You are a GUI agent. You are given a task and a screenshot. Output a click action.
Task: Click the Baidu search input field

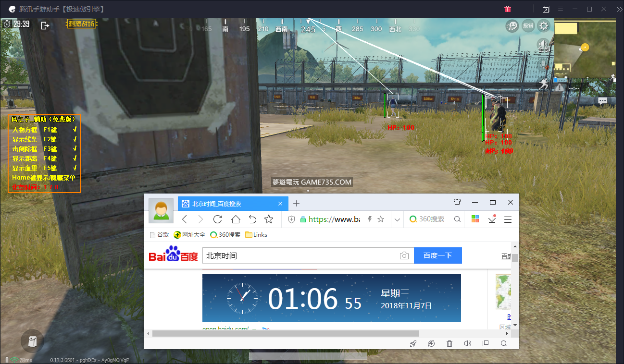[300, 256]
